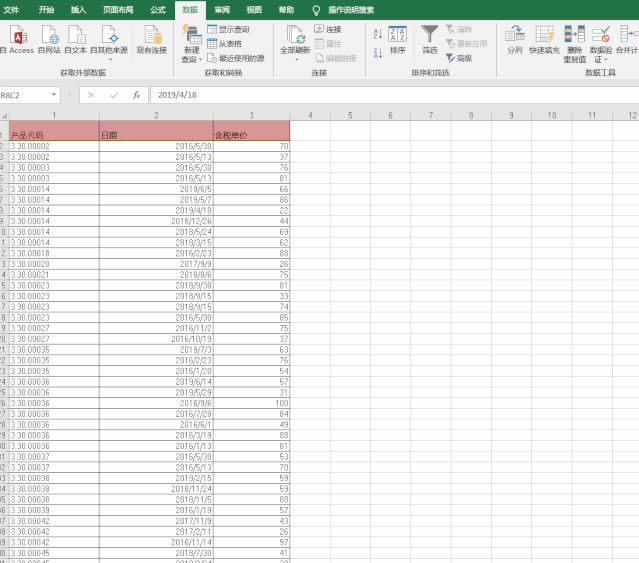Click the Refresh All (全部刷新) icon
639x563 pixels.
pyautogui.click(x=296, y=35)
